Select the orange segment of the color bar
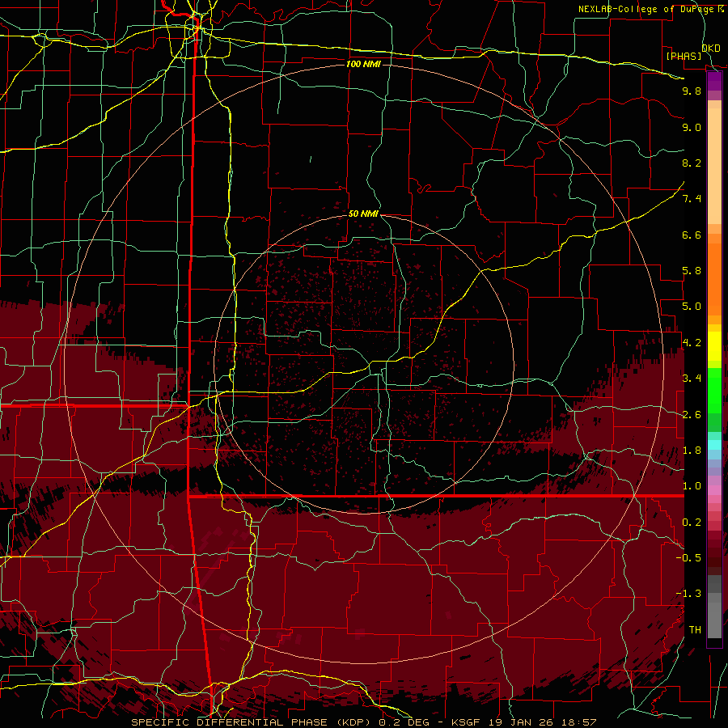The height and width of the screenshot is (728, 728). [x=714, y=278]
